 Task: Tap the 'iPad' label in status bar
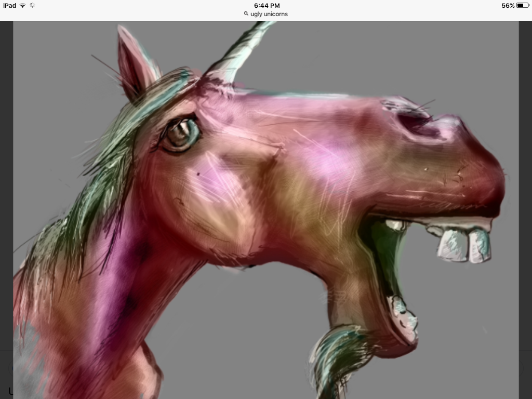point(9,5)
